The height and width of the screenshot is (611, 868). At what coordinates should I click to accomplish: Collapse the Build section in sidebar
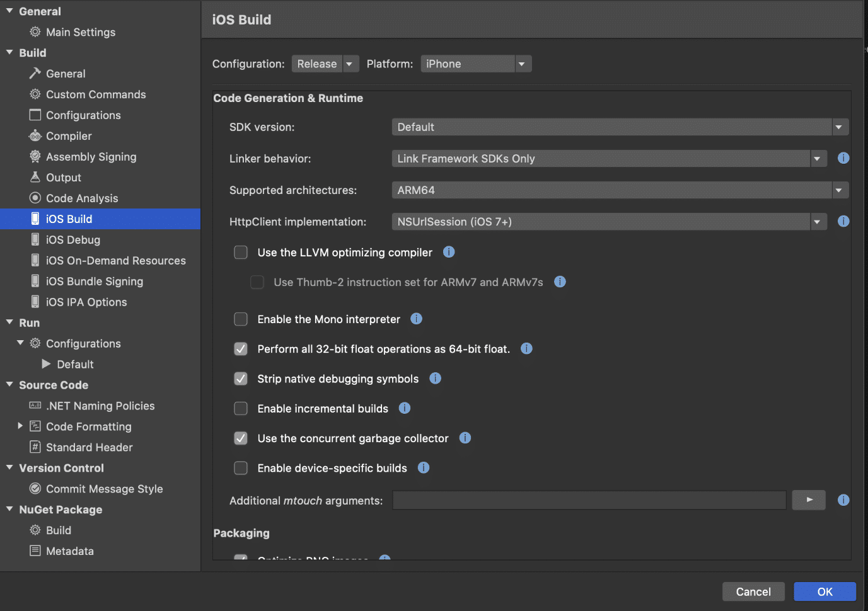tap(9, 52)
